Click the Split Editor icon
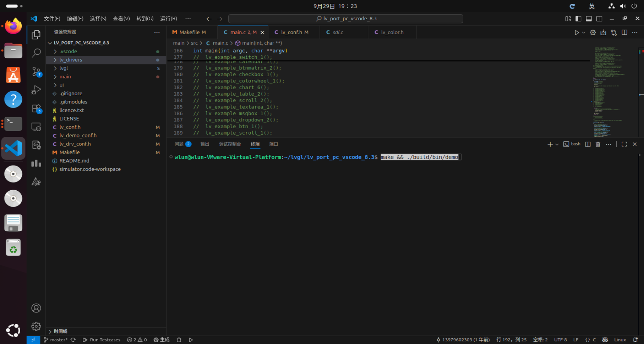Screen dimensions: 644x344 click(625, 33)
